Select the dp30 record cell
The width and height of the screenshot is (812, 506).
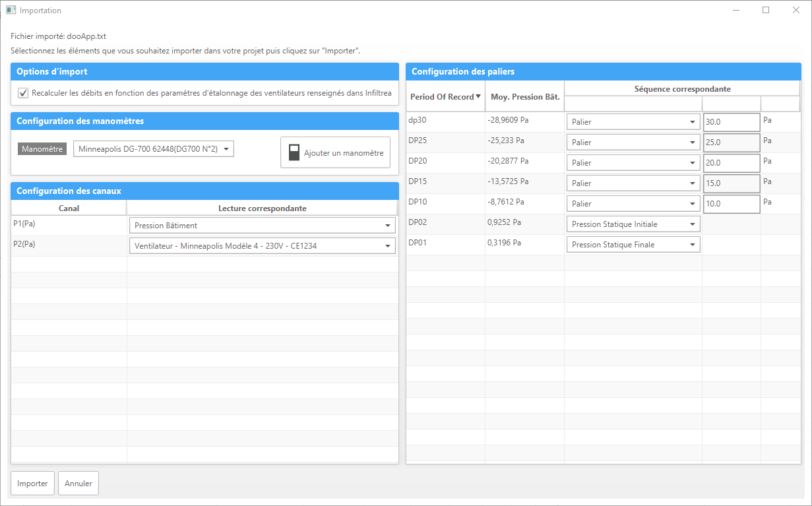click(445, 121)
